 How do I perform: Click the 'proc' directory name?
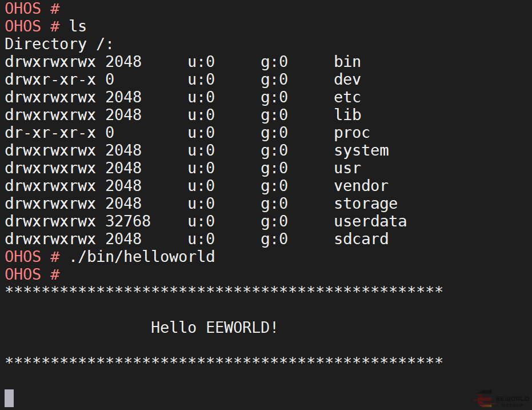coord(352,133)
